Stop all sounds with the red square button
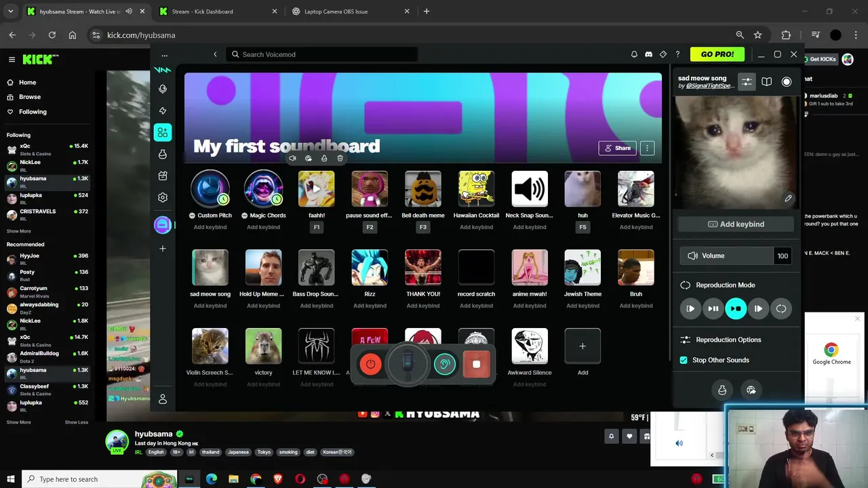This screenshot has height=488, width=868. click(x=476, y=365)
